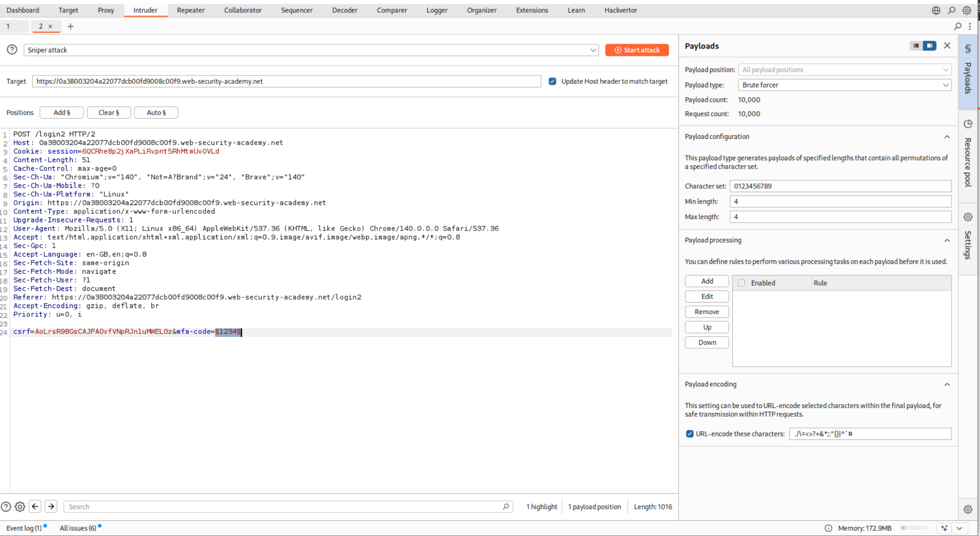Collapse the Payload configuration section
The height and width of the screenshot is (536, 980).
pyautogui.click(x=947, y=137)
